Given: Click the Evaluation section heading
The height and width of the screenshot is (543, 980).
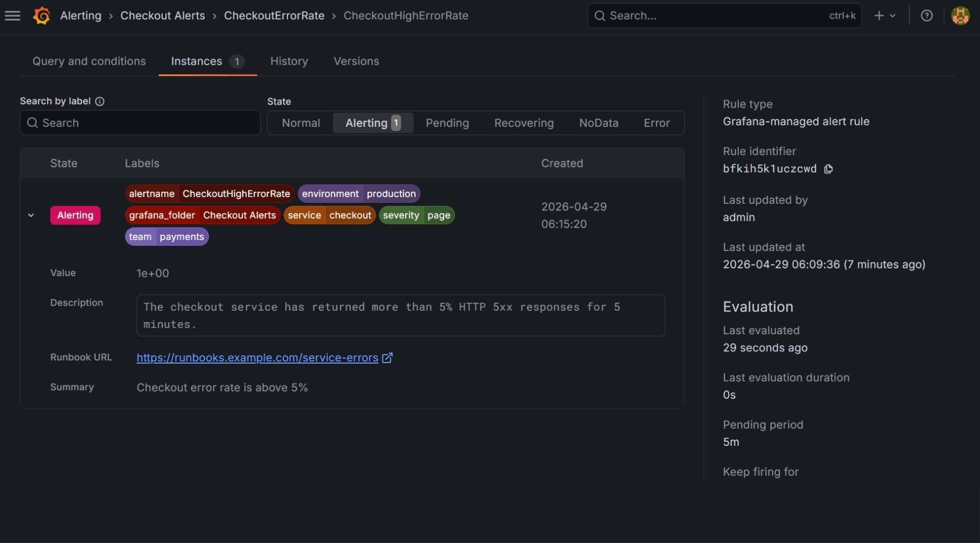Looking at the screenshot, I should coord(758,307).
